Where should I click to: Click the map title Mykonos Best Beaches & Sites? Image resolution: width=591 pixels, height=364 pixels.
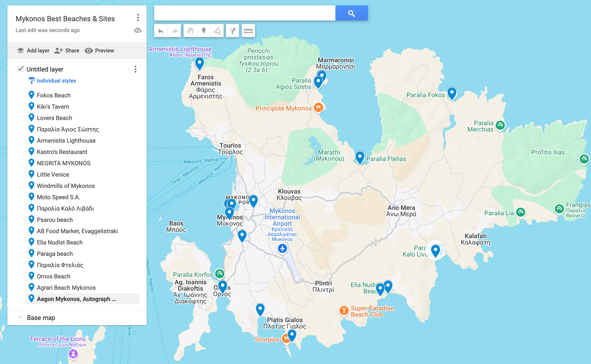(65, 19)
